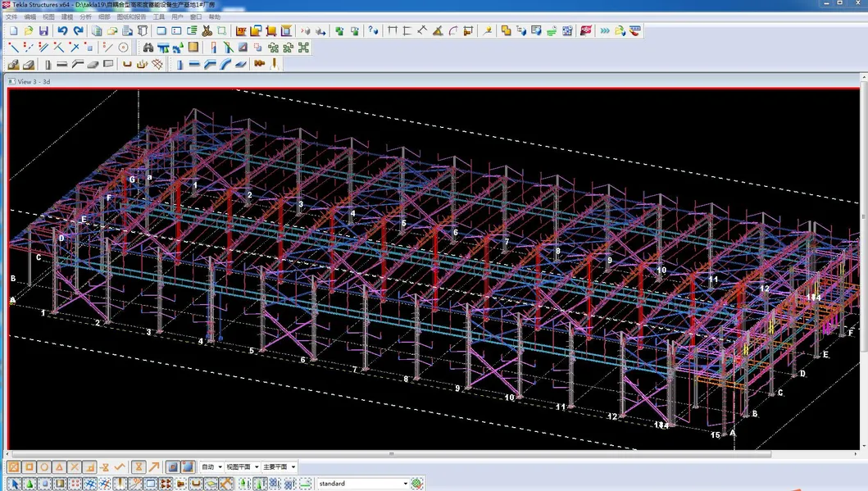Screen dimensions: 868x491
Task: Open the 图纸和报告 menu
Action: pos(130,17)
